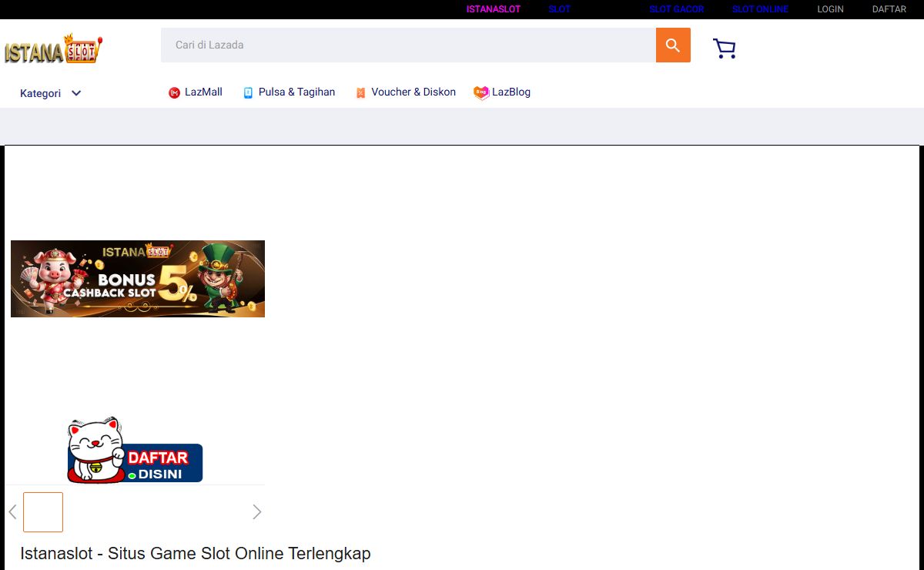Click the orange search magnifier button
924x570 pixels.
[673, 45]
